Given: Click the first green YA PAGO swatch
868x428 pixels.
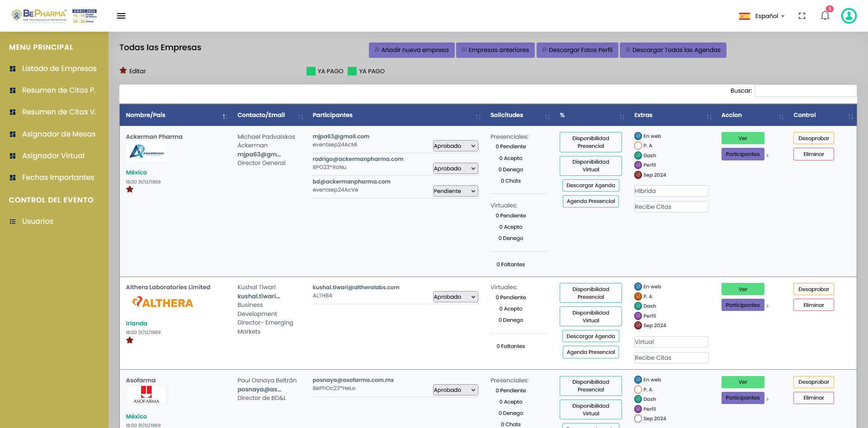Looking at the screenshot, I should [x=311, y=71].
